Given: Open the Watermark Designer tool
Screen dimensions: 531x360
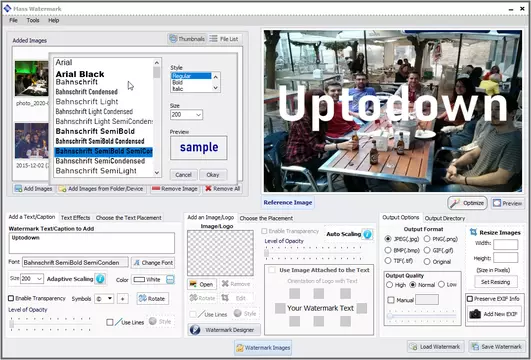Looking at the screenshot, I should pyautogui.click(x=224, y=330).
